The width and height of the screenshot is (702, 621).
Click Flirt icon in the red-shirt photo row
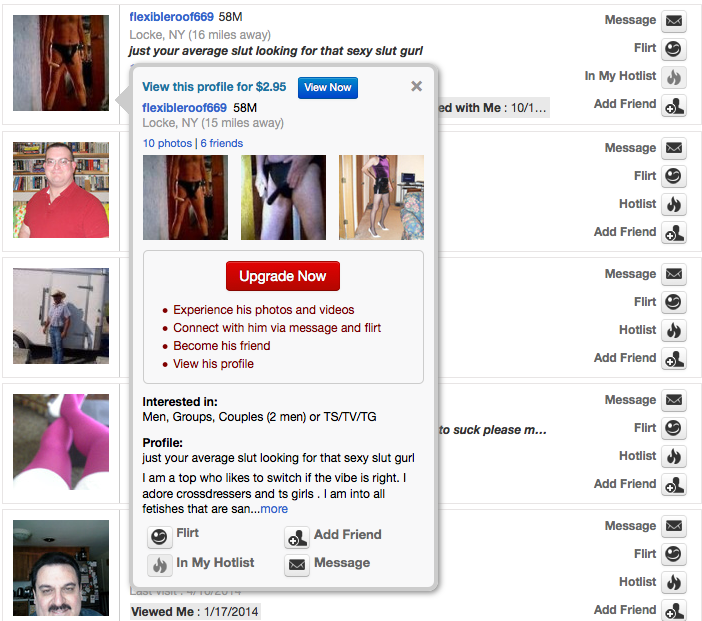[x=674, y=177]
